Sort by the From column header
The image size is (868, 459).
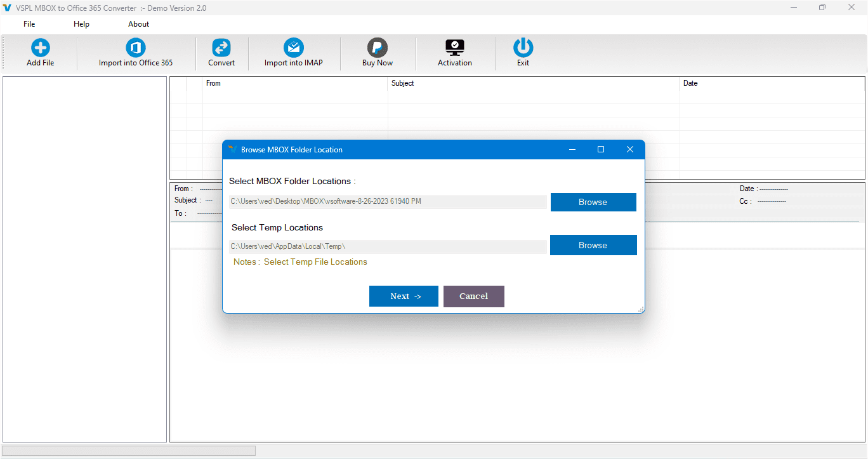295,83
